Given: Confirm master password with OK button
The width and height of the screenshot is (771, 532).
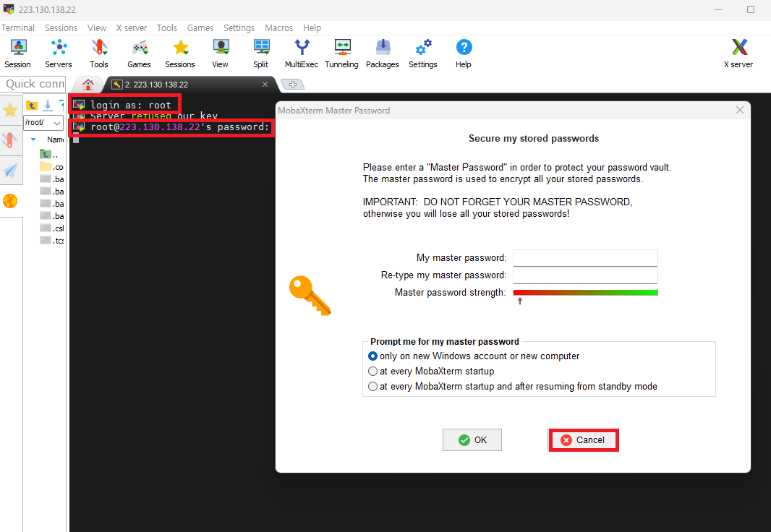Looking at the screenshot, I should [x=472, y=440].
